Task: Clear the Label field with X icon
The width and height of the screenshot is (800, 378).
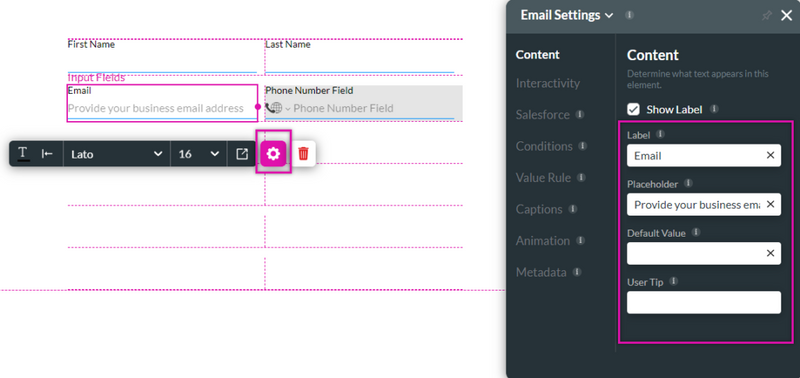Action: pyautogui.click(x=770, y=155)
